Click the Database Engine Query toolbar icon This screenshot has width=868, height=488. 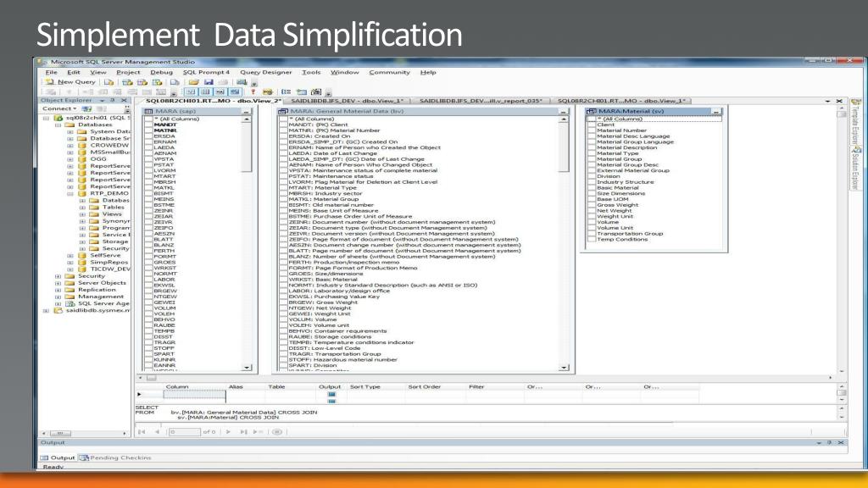tap(109, 82)
